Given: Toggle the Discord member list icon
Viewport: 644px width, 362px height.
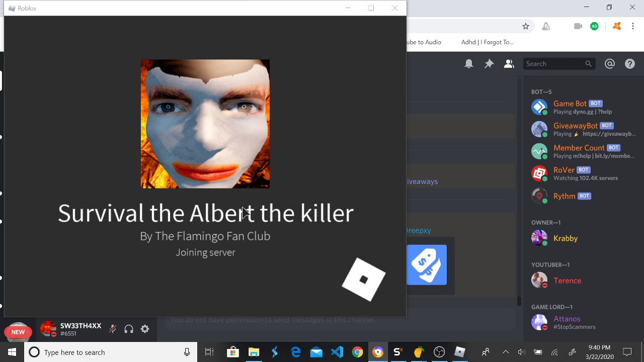Looking at the screenshot, I should [509, 64].
